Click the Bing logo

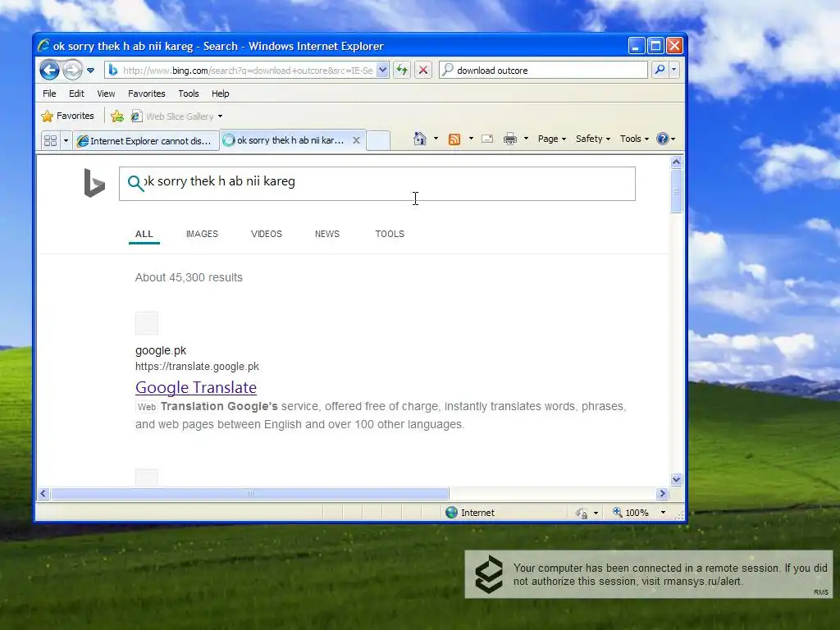click(x=94, y=183)
